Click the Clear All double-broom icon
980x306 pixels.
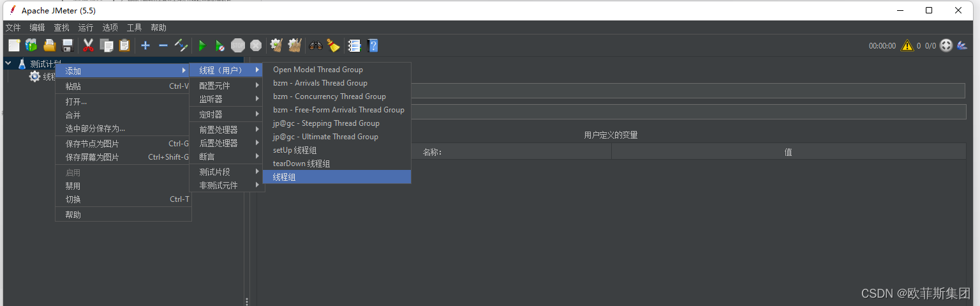click(294, 45)
